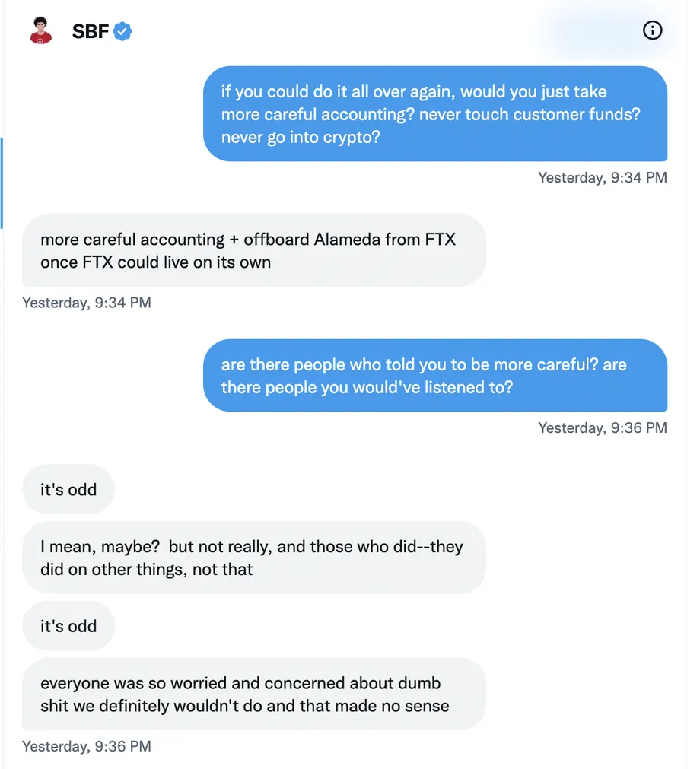Click the last 9:36 PM timestamp at the bottom

(x=87, y=746)
